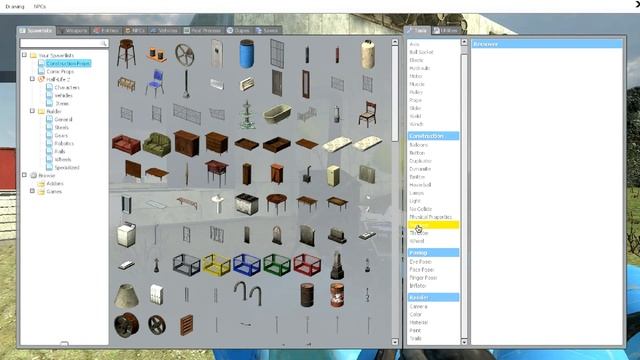Open the Utilities tab
640x360 pixels.
click(x=446, y=30)
